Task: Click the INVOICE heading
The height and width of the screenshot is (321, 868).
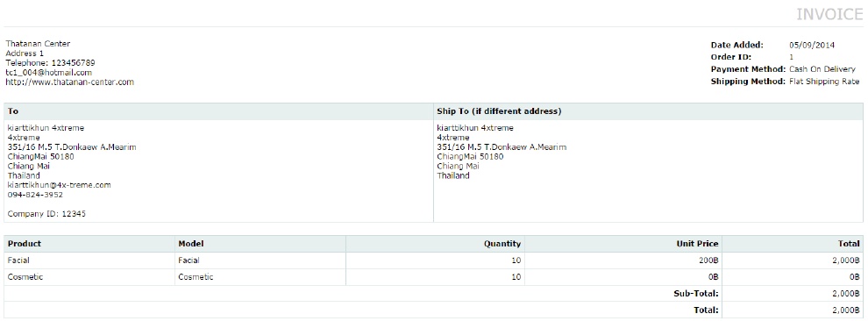Action: tap(829, 14)
